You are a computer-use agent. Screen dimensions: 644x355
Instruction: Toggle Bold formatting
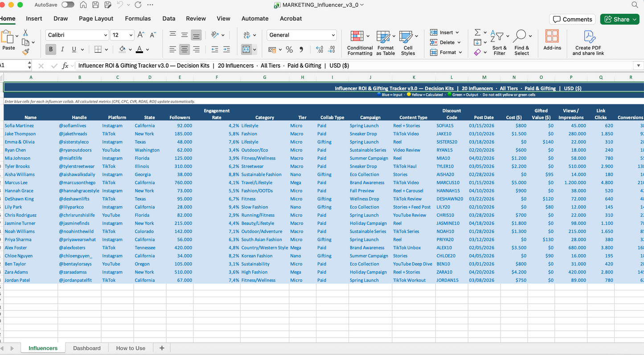coord(51,50)
